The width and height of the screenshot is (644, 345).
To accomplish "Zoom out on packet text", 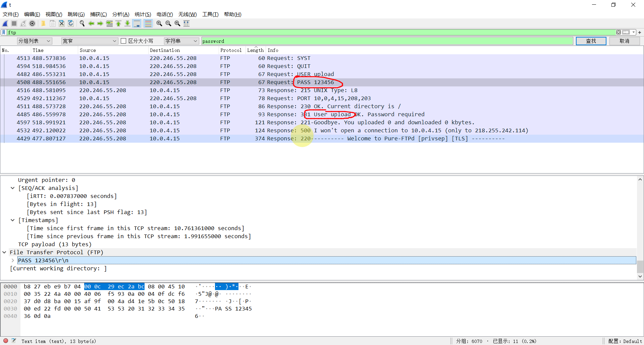I will pos(168,23).
